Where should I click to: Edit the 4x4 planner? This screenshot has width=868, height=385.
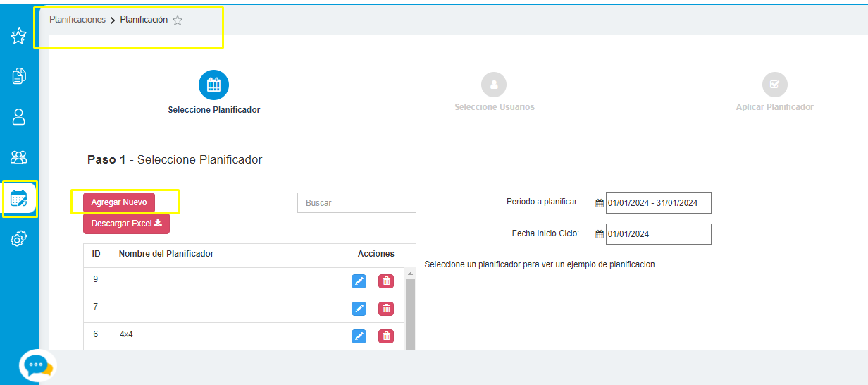tap(359, 336)
